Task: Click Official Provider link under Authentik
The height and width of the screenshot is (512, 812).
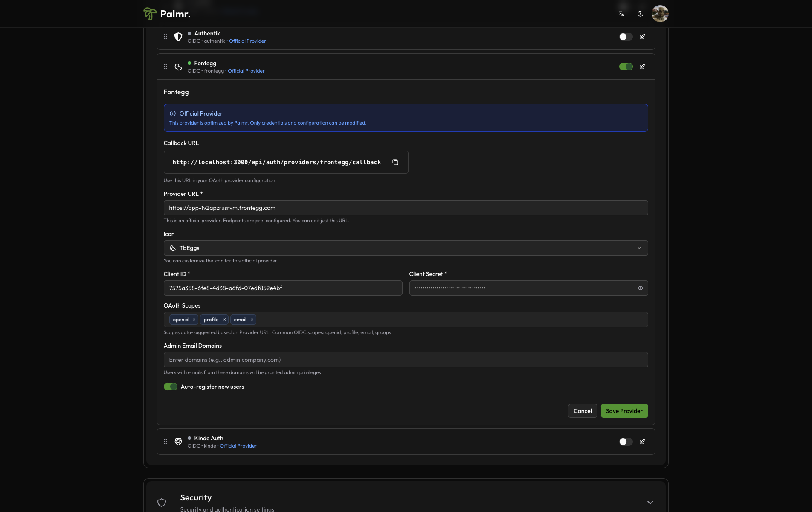Action: tap(247, 41)
